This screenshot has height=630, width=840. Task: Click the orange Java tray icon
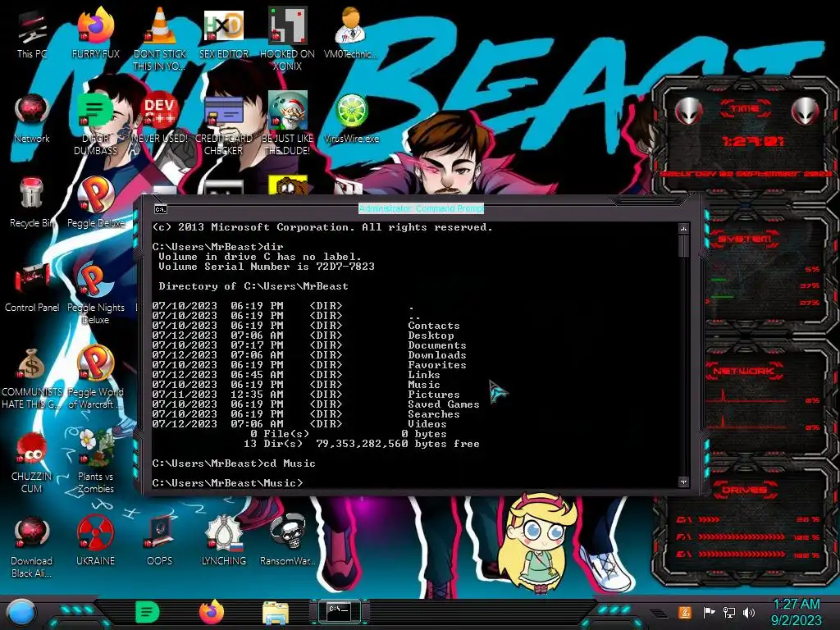pyautogui.click(x=685, y=612)
